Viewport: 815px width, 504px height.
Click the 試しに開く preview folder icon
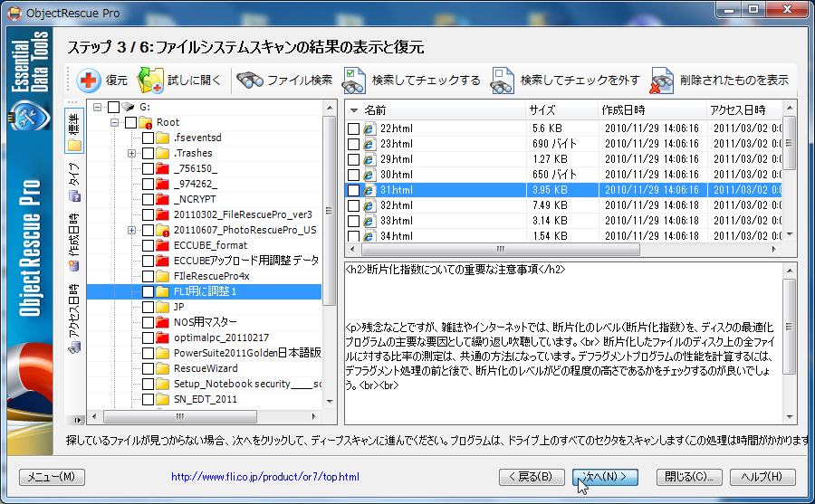tap(150, 80)
